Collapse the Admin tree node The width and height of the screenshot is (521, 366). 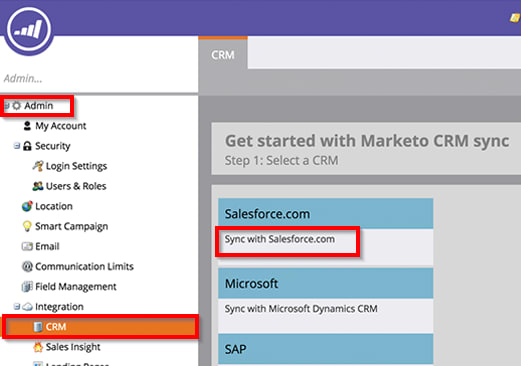6,106
